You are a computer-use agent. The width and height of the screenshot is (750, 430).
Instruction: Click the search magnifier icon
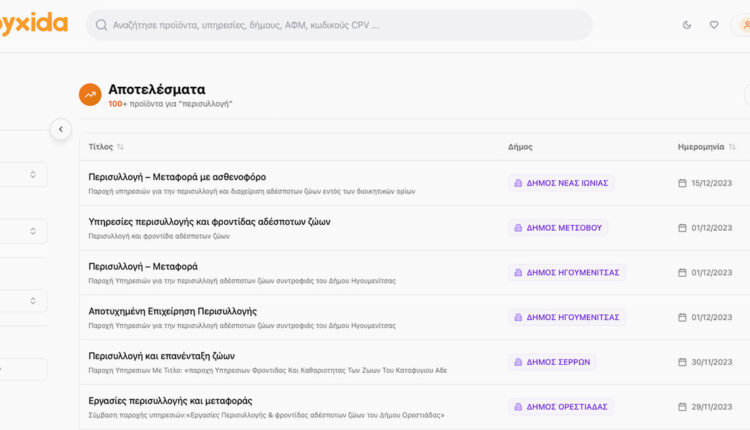click(101, 25)
